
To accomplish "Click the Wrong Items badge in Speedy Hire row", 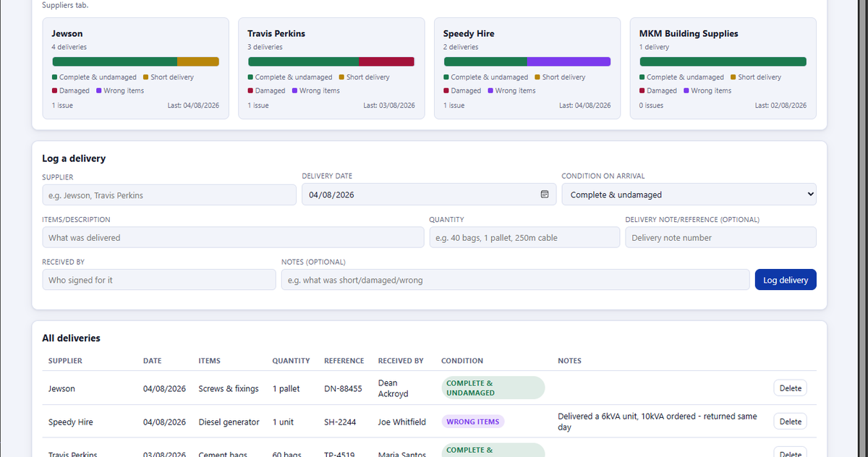I will (473, 422).
